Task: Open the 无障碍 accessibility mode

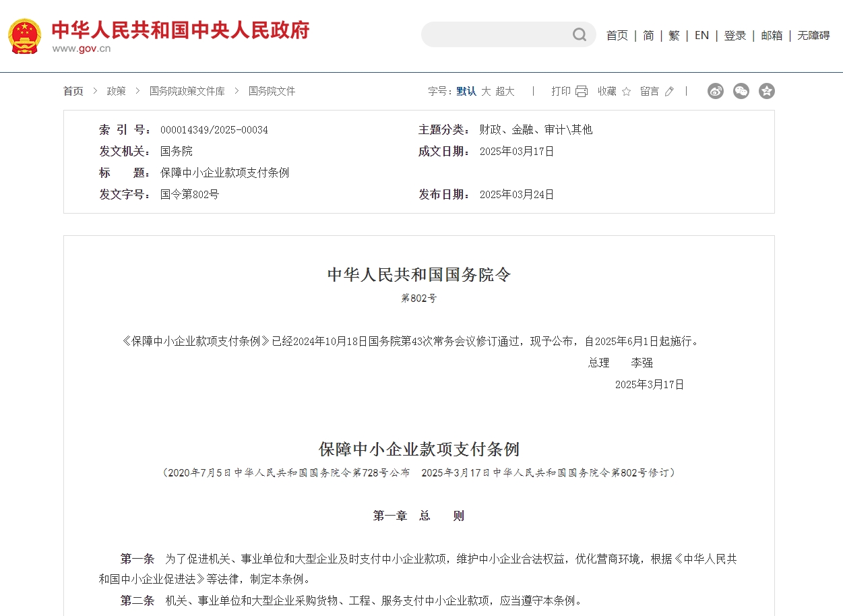Action: 813,35
